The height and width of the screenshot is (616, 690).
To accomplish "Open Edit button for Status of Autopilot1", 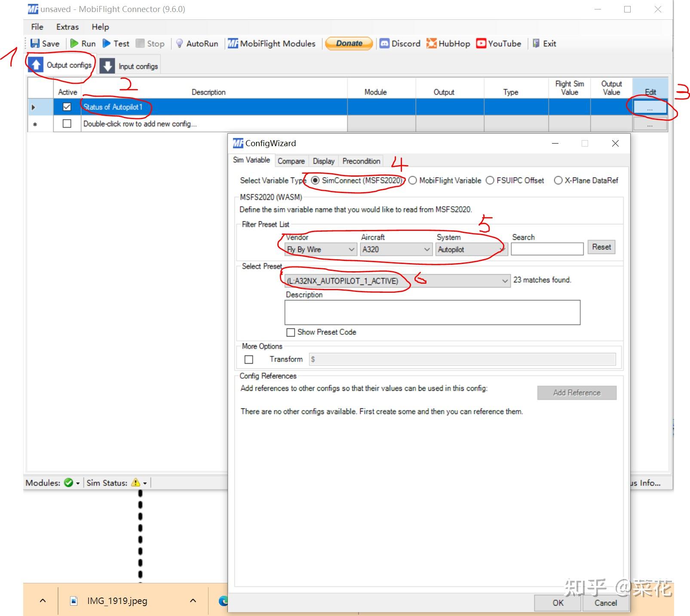I will (650, 107).
